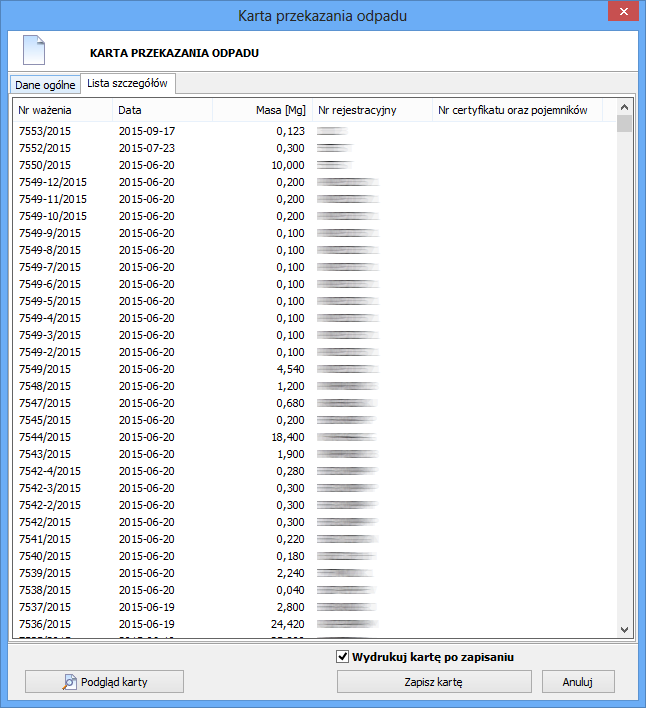Sort by the Nr ważenia column header

coord(62,110)
